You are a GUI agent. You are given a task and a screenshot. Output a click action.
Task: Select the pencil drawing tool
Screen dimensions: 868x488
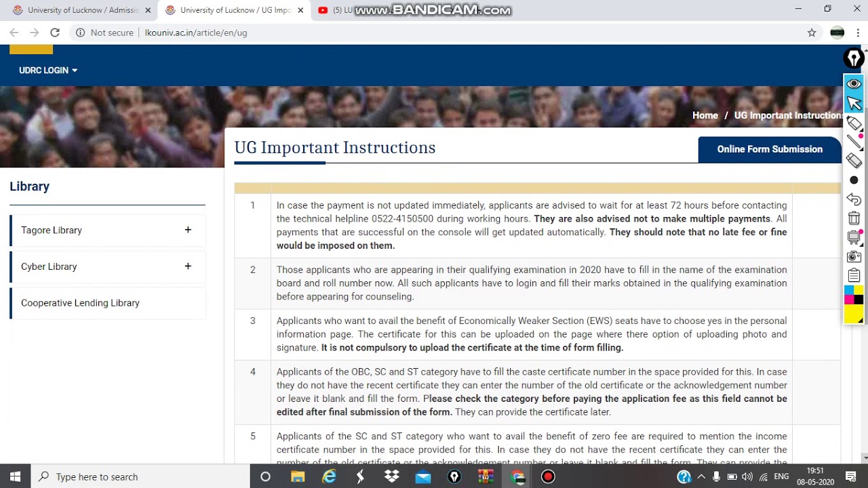854,142
